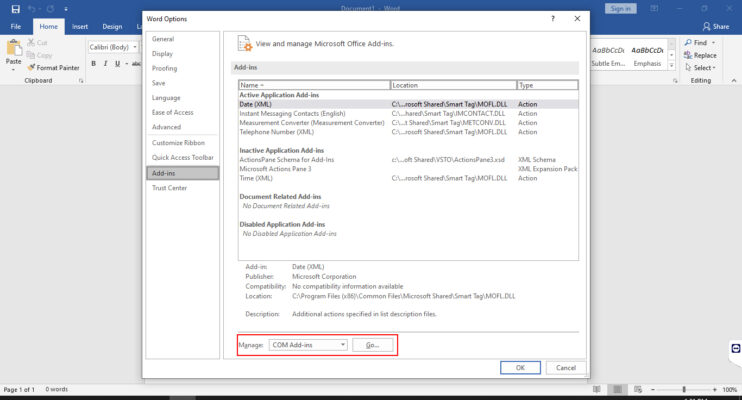This screenshot has height=400, width=742.
Task: Click the Name column header
Action: (x=314, y=85)
